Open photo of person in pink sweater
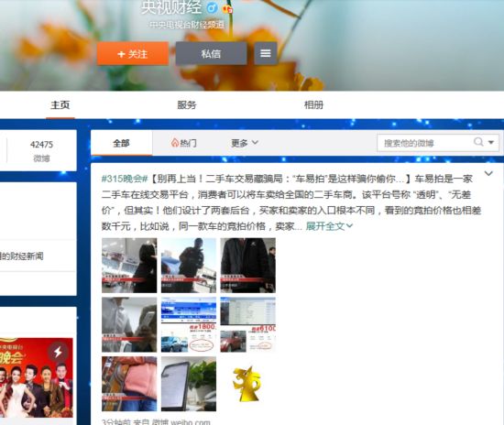 click(x=129, y=384)
